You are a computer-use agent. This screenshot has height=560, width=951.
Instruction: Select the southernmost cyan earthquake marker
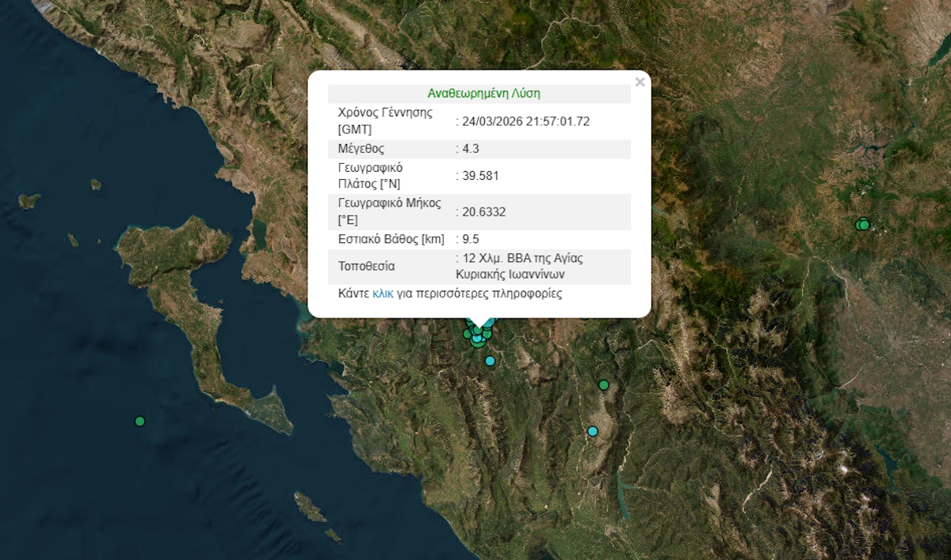(593, 431)
